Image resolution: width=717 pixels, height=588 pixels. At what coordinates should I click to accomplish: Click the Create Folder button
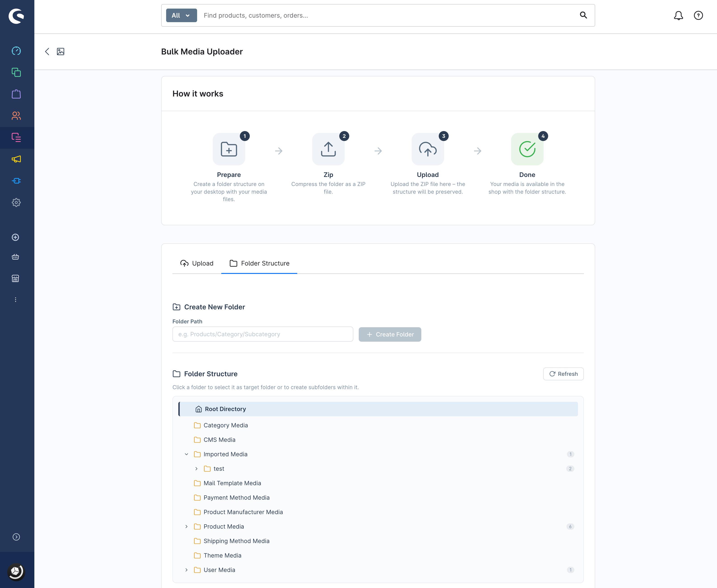coord(390,334)
